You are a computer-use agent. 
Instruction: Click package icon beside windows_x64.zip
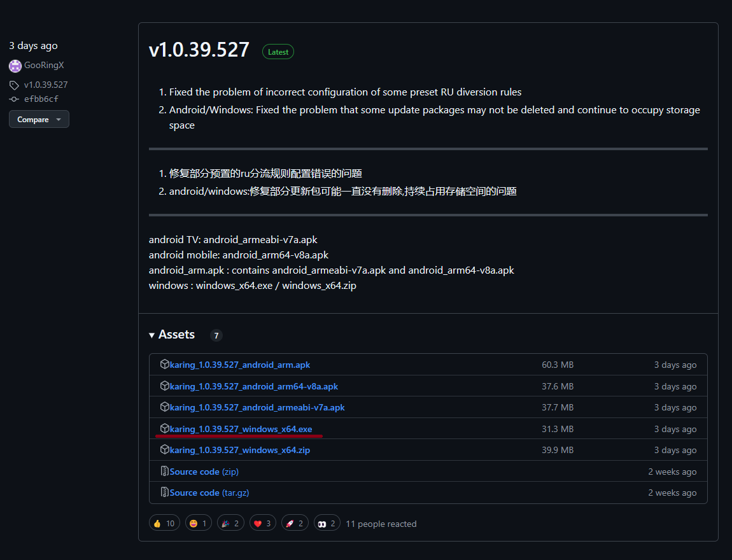[x=165, y=450]
